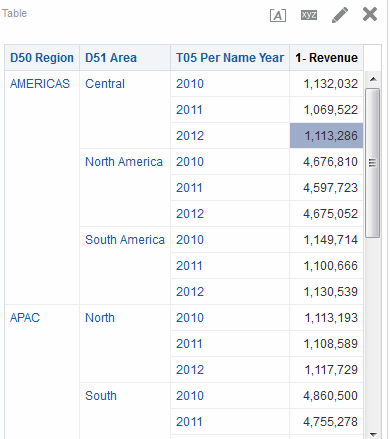
Task: Click the scrollbar up arrow
Action: pos(373,79)
